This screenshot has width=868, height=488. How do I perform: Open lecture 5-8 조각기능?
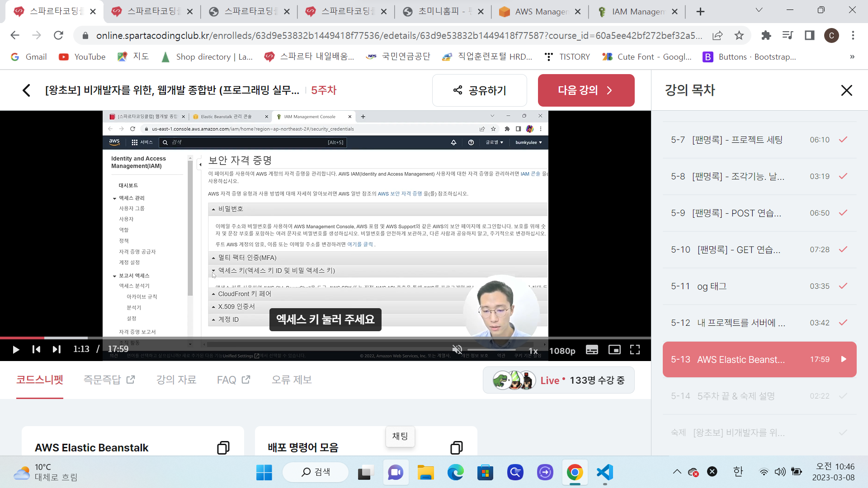[759, 177]
